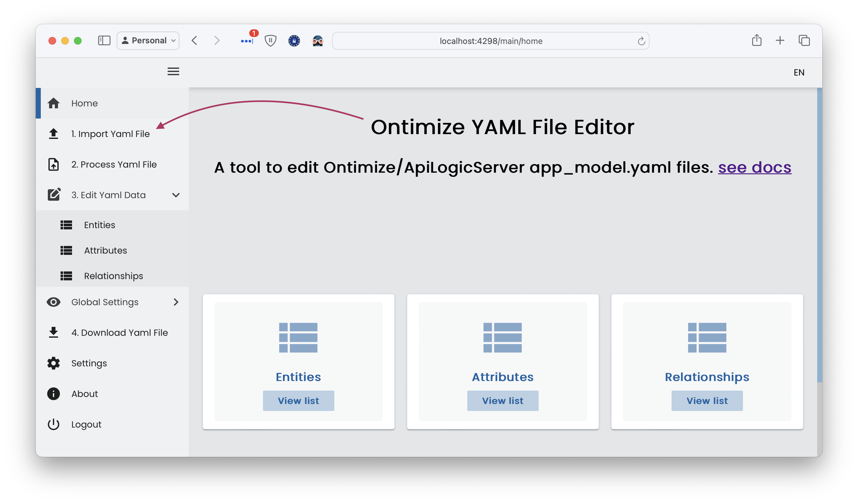Toggle the hamburger menu icon
The image size is (858, 504).
point(173,71)
